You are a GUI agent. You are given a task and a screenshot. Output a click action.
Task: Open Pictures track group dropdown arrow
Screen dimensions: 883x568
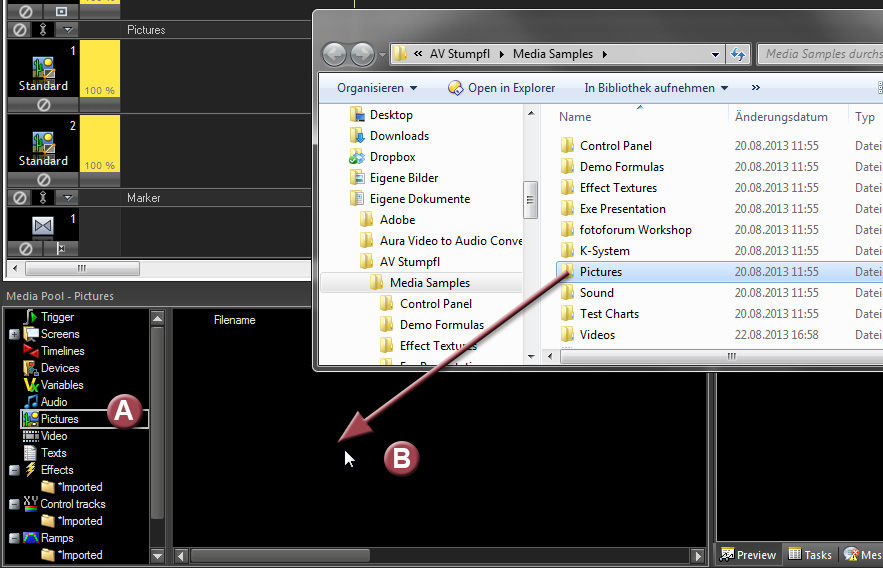coord(68,29)
